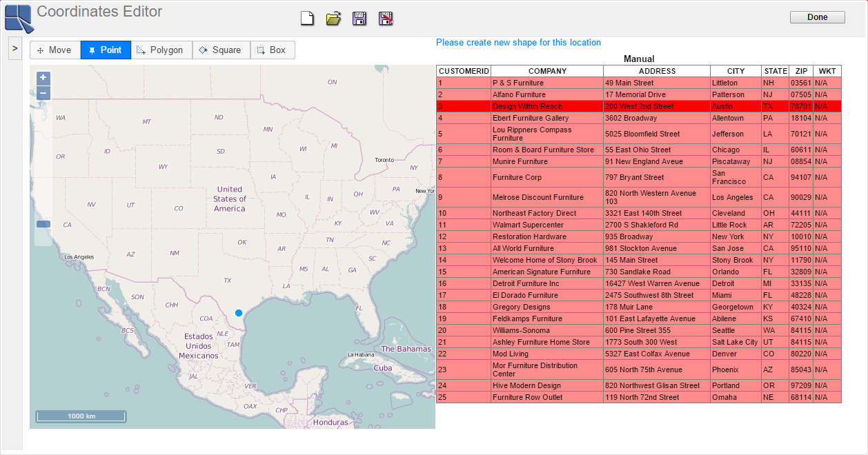Select the P & S Furniture row
The image size is (868, 455).
point(639,83)
